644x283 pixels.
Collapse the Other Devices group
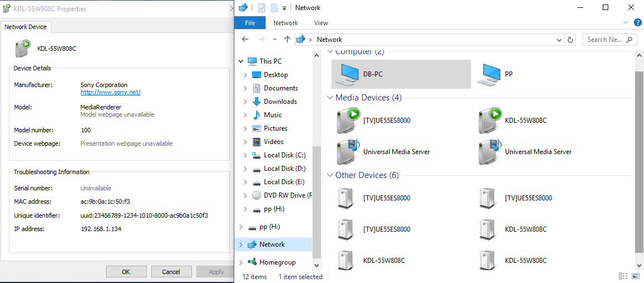(329, 175)
